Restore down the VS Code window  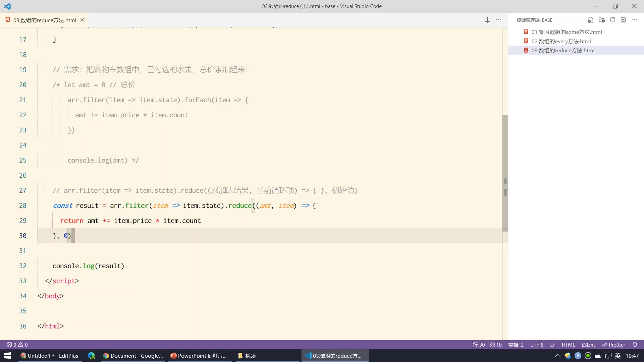tap(615, 6)
